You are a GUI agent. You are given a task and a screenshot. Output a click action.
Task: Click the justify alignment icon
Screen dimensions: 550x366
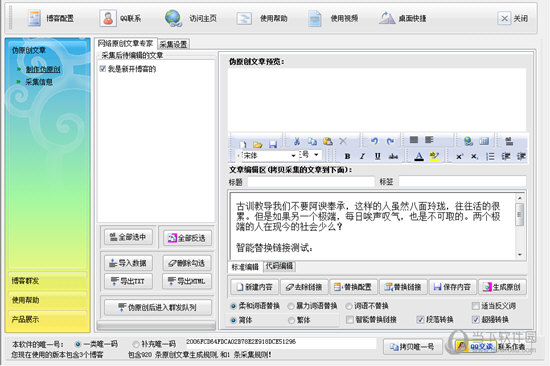click(414, 140)
